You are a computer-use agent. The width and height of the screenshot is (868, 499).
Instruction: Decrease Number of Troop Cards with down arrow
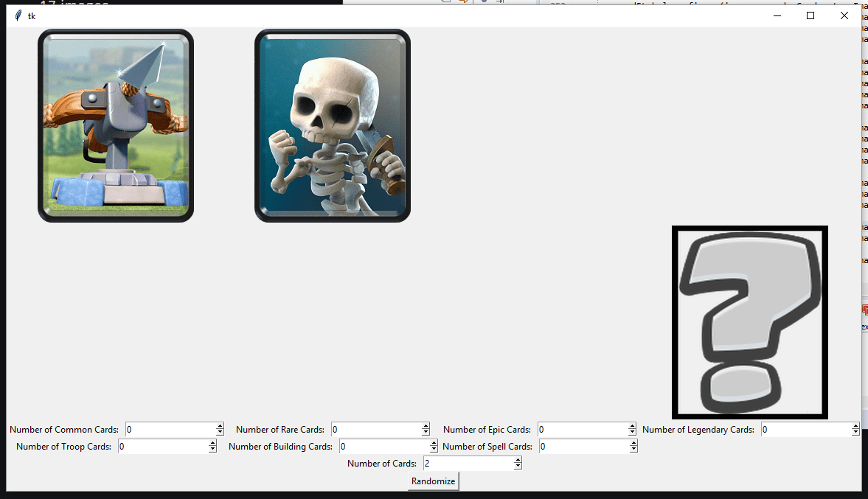pos(212,450)
